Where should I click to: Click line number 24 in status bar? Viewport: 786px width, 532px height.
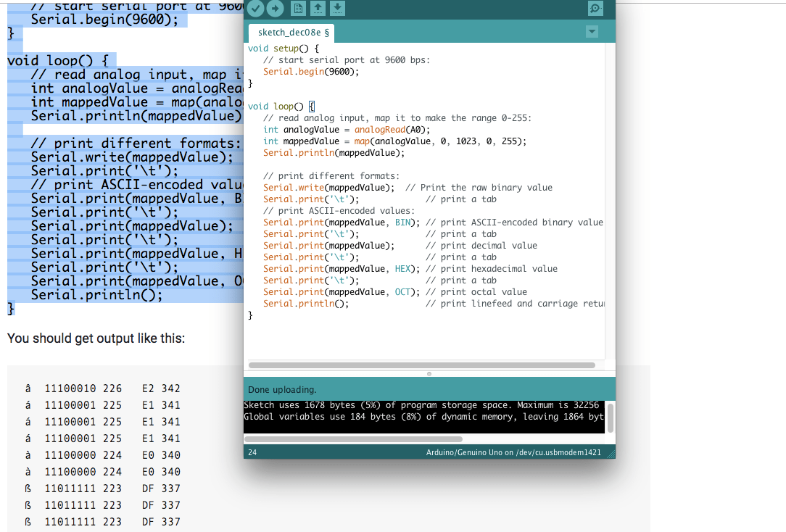pos(252,453)
